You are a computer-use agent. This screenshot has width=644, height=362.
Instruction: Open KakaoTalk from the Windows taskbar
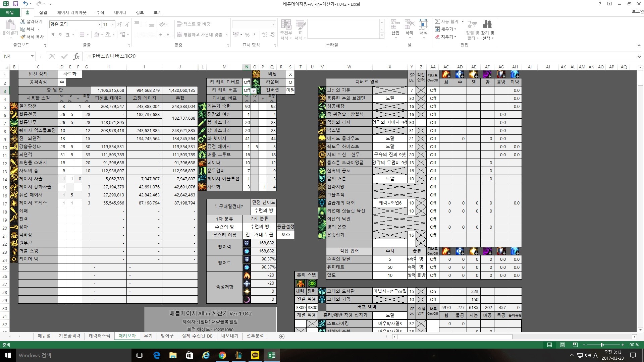[x=255, y=355]
